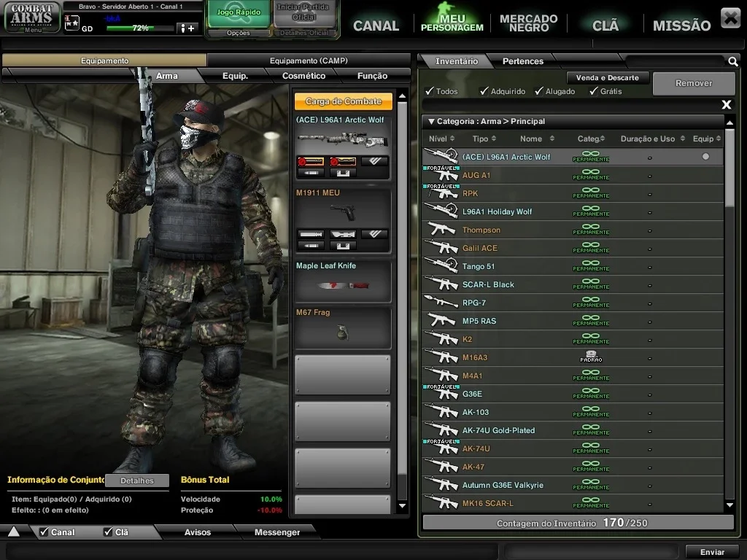747x560 pixels.
Task: Click the M1911 MEU pistol slot
Action: coord(343,220)
